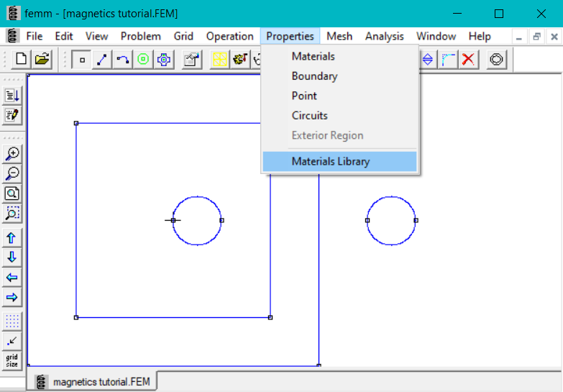Choose Boundary from the Properties menu
This screenshot has width=563, height=392.
[339, 76]
